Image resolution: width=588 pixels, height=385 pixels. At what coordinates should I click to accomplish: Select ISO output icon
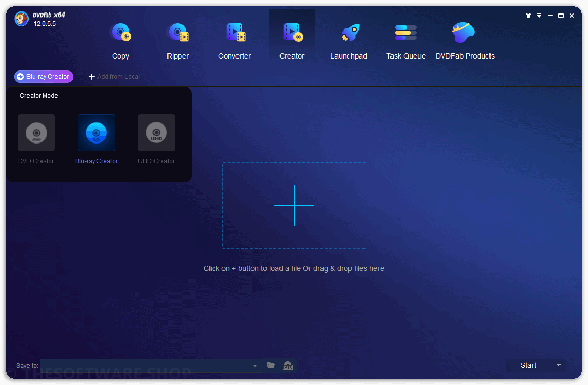pyautogui.click(x=288, y=365)
